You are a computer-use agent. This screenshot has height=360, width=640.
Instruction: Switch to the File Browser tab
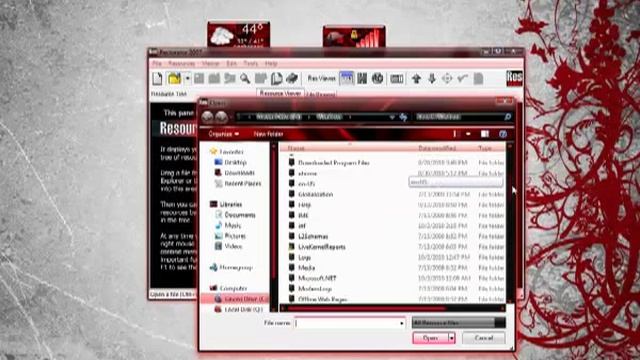(321, 94)
